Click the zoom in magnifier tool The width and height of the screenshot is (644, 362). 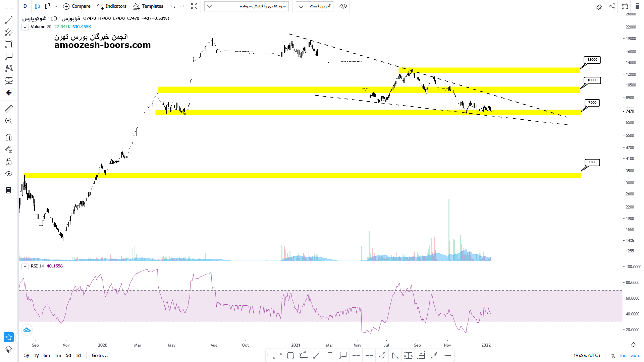(9, 121)
